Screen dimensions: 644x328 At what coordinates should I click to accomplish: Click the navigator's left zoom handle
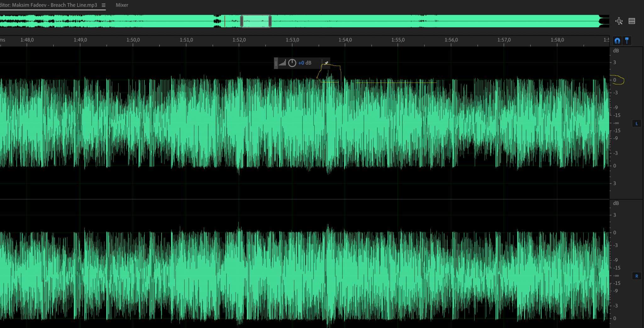coord(241,21)
